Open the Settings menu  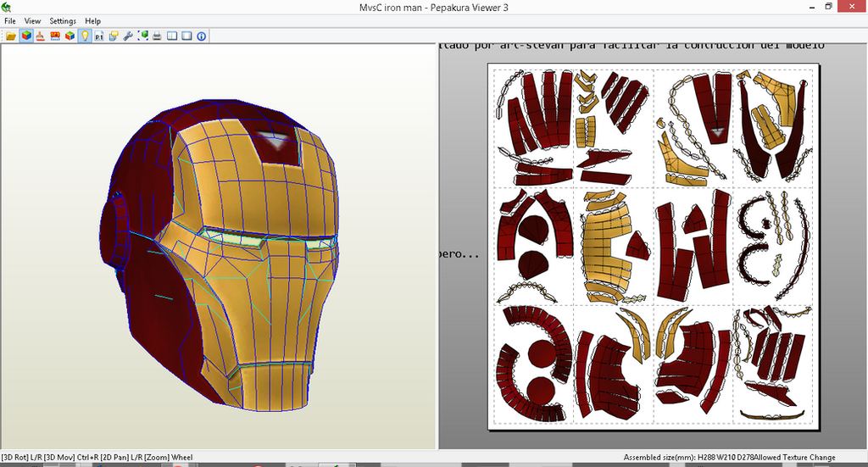(63, 21)
